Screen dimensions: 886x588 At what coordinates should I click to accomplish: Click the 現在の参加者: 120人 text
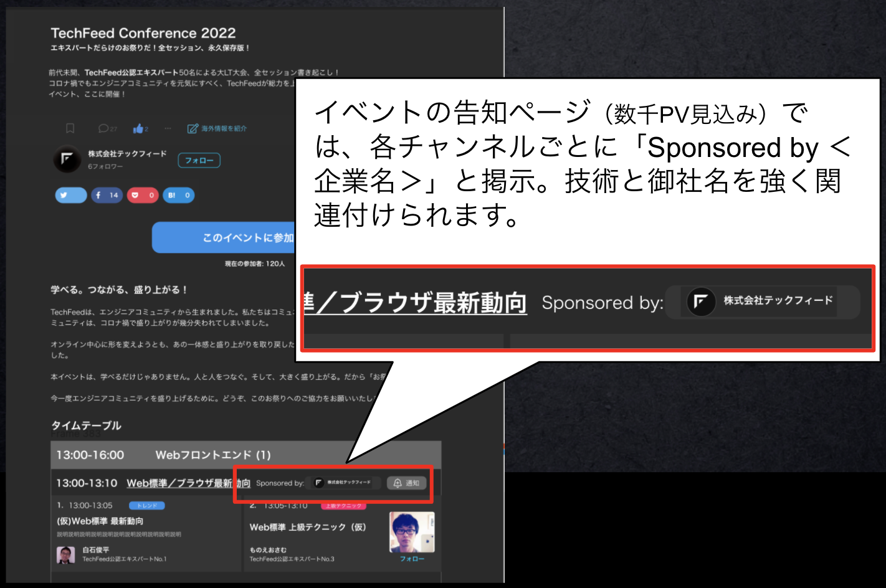255,263
